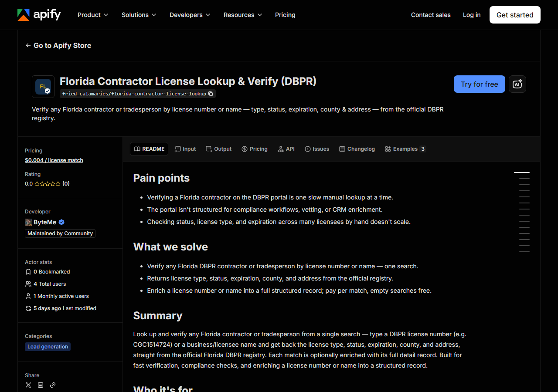This screenshot has height=392, width=558.
Task: Expand the Resources menu
Action: click(x=243, y=15)
